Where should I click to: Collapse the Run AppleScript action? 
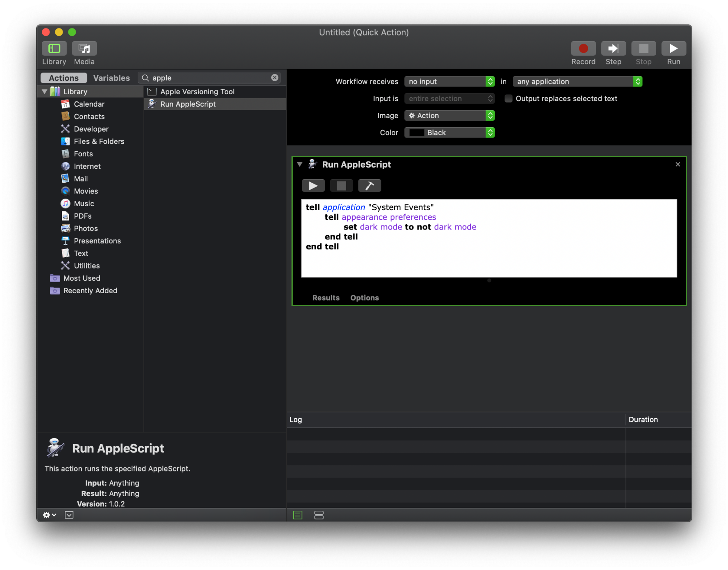[300, 164]
